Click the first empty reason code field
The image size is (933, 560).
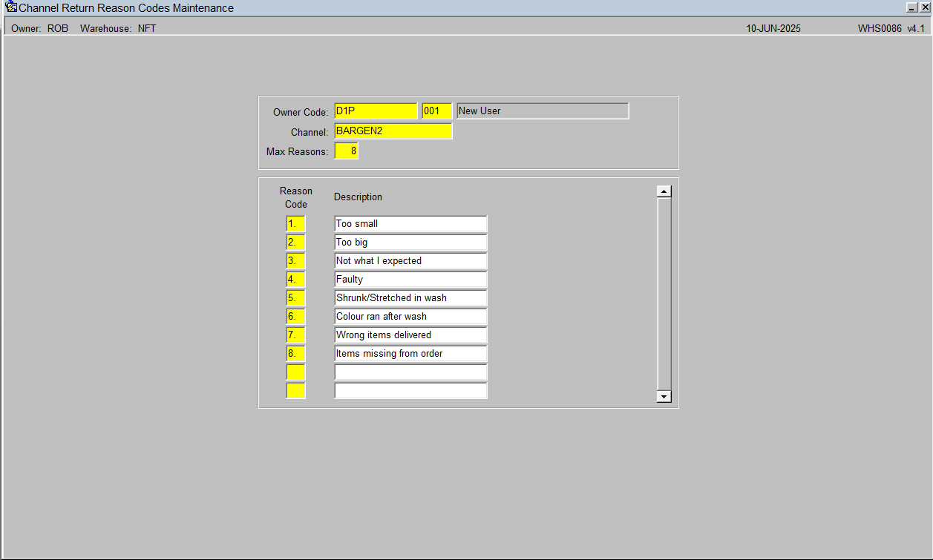295,372
